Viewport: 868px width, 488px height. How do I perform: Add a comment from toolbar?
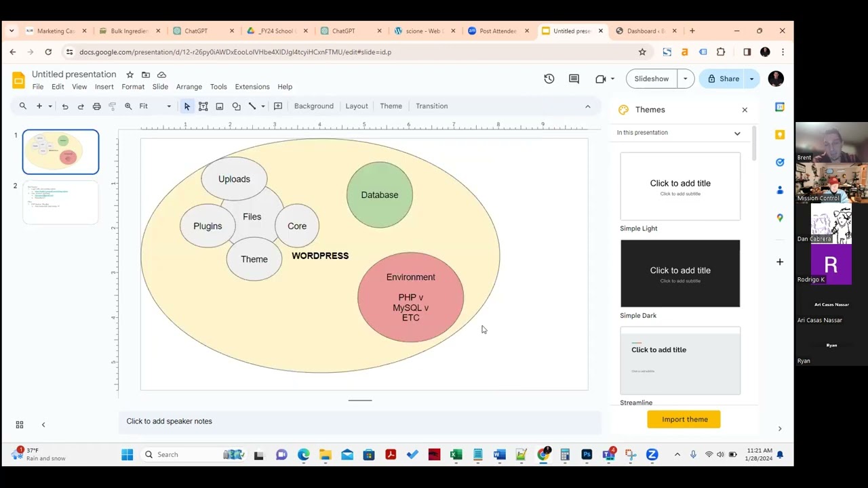click(x=278, y=106)
